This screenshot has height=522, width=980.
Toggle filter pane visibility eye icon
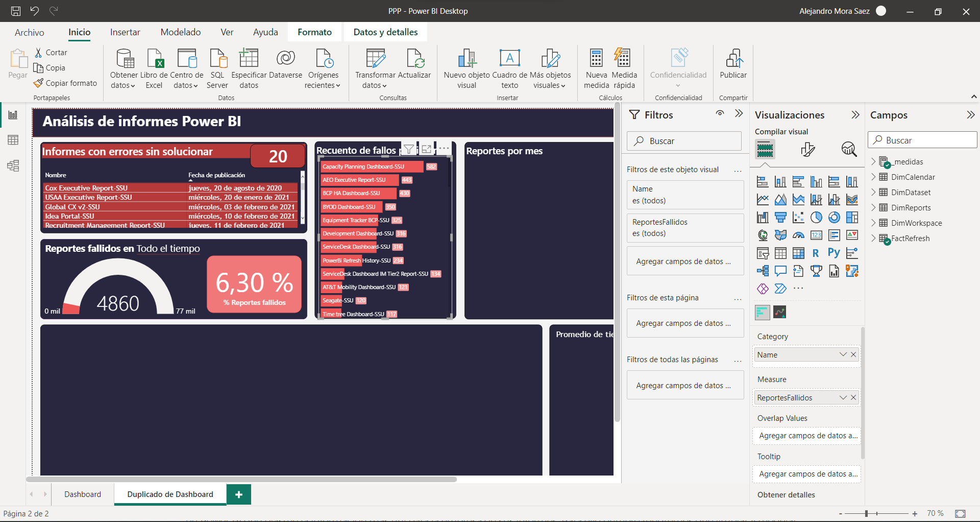click(720, 114)
